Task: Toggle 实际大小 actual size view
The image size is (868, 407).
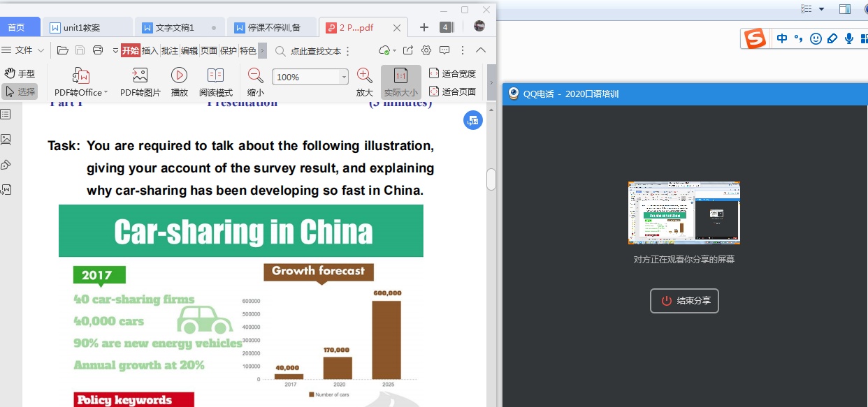Action: click(400, 82)
